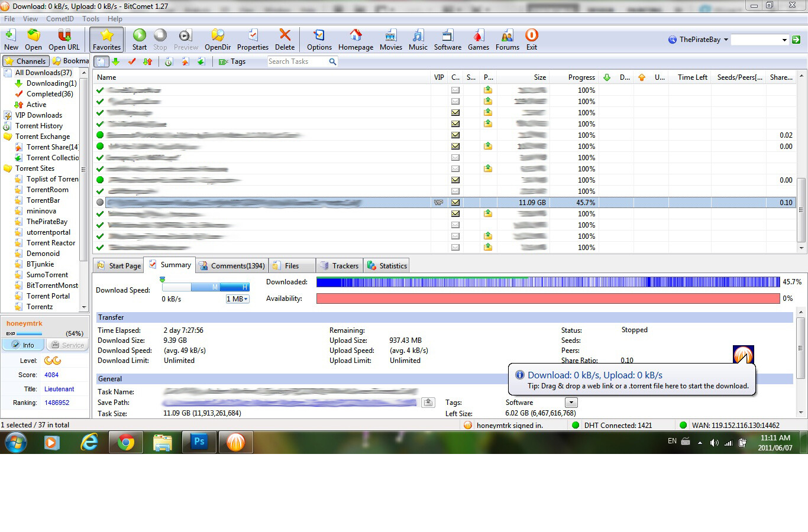Viewport: 808px width, 532px height.
Task: Select the H speed priority option
Action: 244,287
